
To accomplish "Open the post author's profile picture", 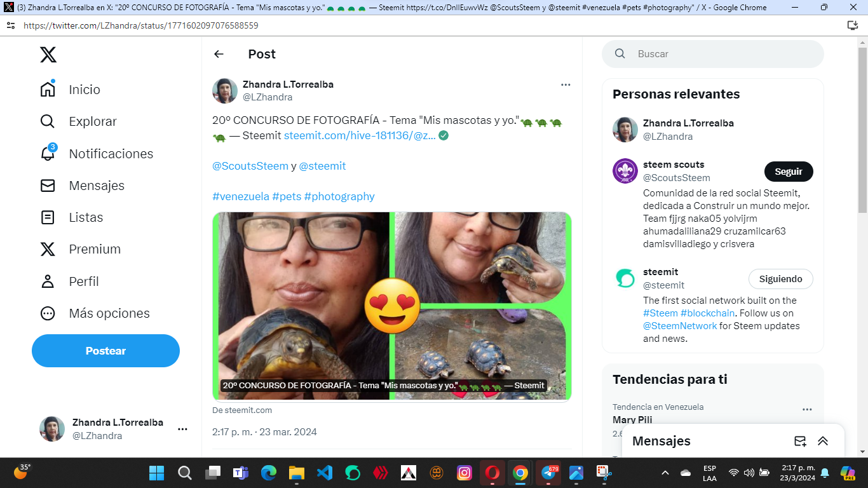I will [225, 91].
